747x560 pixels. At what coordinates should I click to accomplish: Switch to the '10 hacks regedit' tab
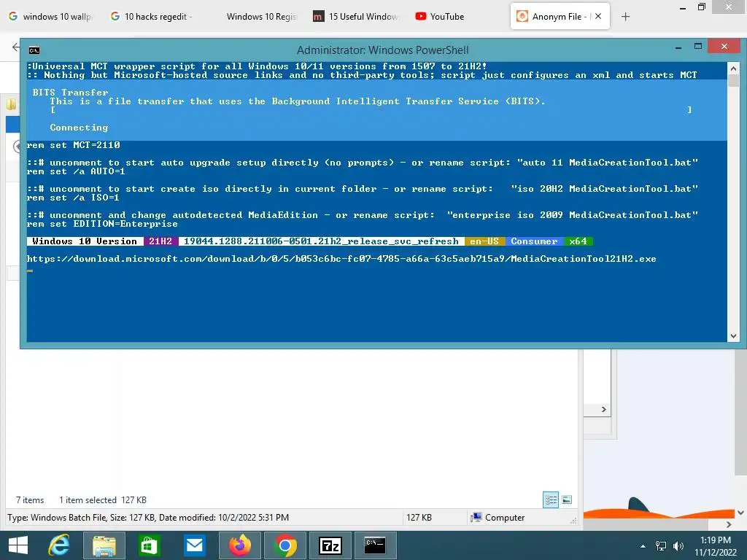pos(152,17)
